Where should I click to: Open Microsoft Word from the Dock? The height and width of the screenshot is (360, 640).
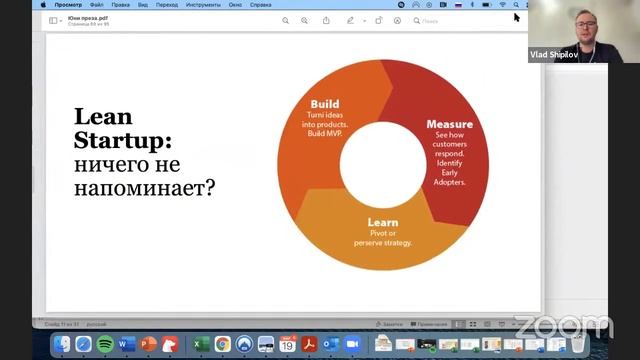click(x=127, y=344)
